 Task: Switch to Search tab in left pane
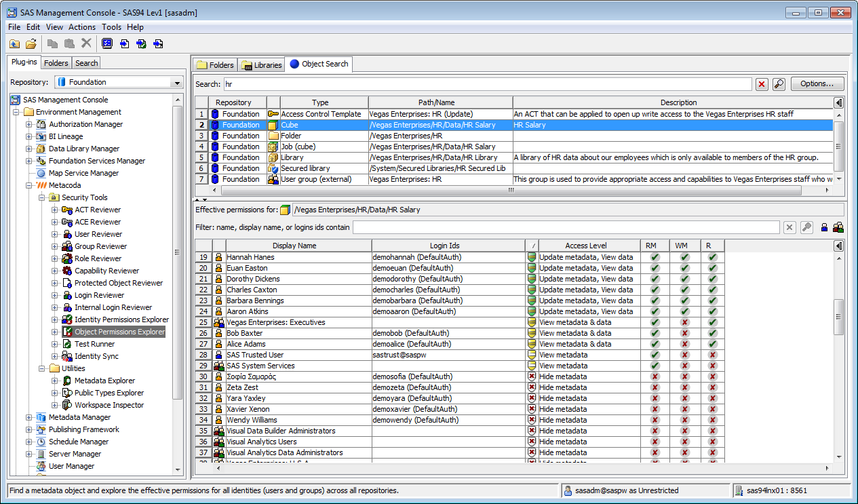click(87, 63)
